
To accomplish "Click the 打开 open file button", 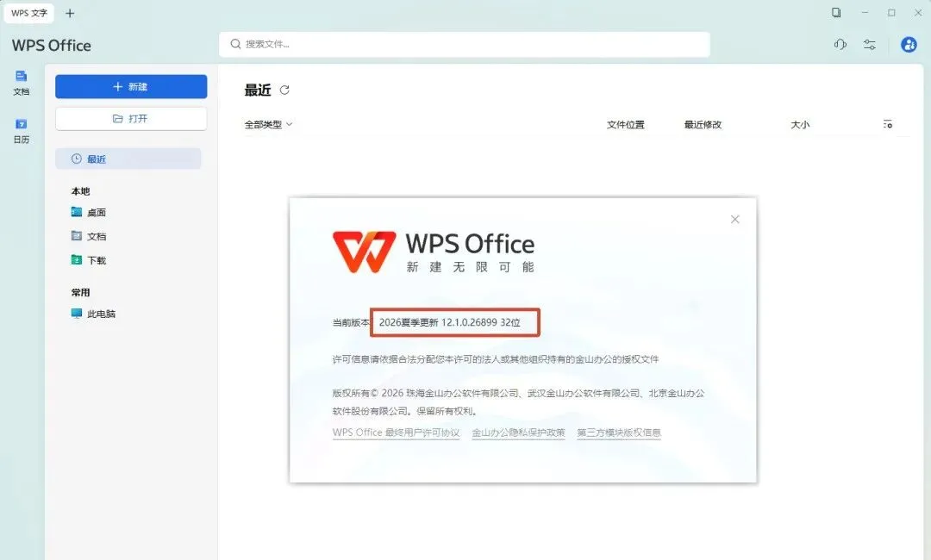I will 131,119.
